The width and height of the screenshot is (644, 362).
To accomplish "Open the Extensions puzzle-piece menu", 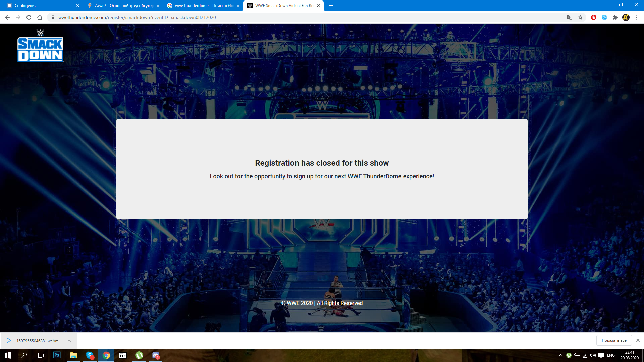I will click(615, 17).
